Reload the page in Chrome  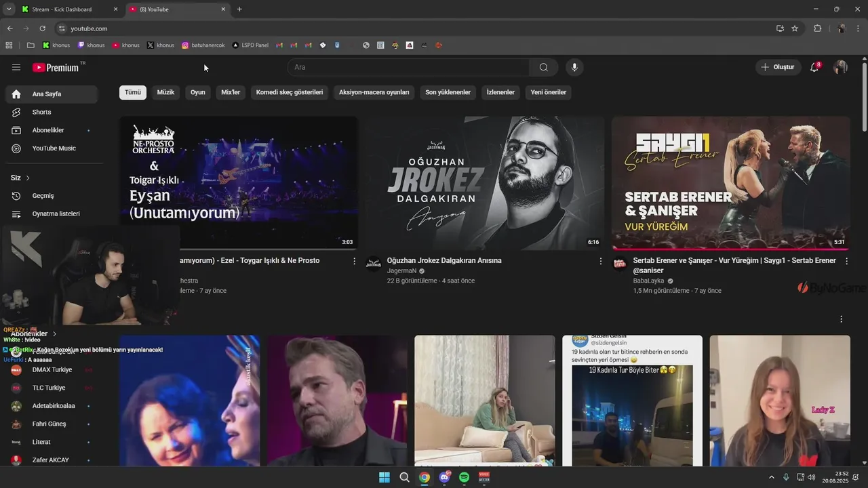click(42, 28)
